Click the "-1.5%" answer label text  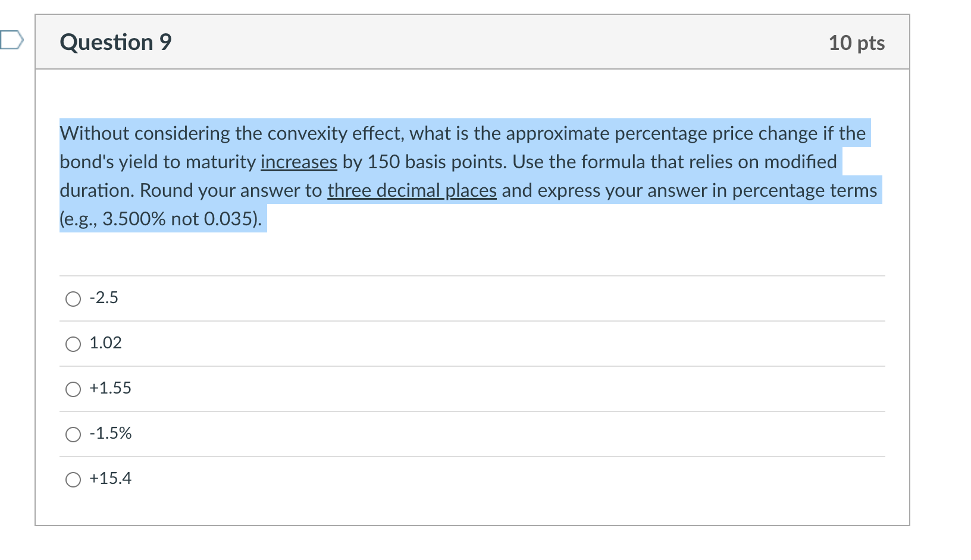(111, 433)
